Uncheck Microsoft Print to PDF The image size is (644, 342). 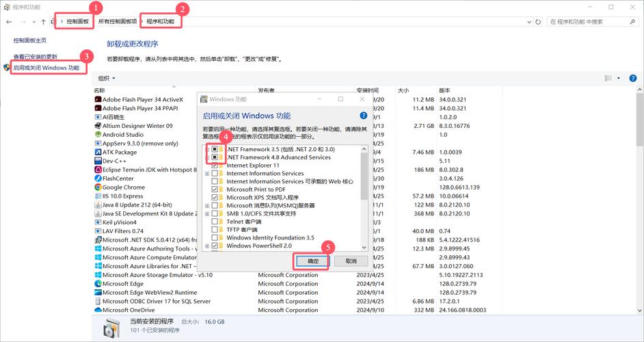(x=215, y=189)
